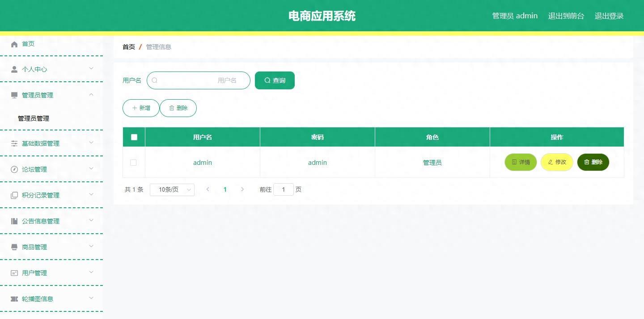The image size is (644, 319).
Task: Click the copy icon for 积分记录管理
Action: tap(14, 195)
